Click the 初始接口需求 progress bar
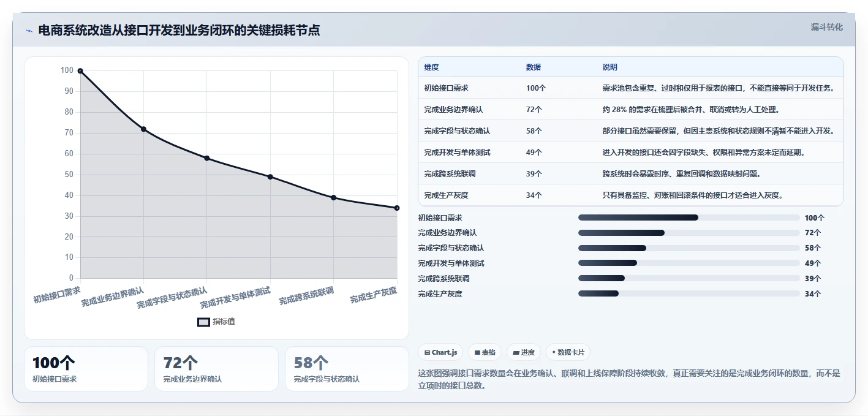This screenshot has height=416, width=868. 689,217
